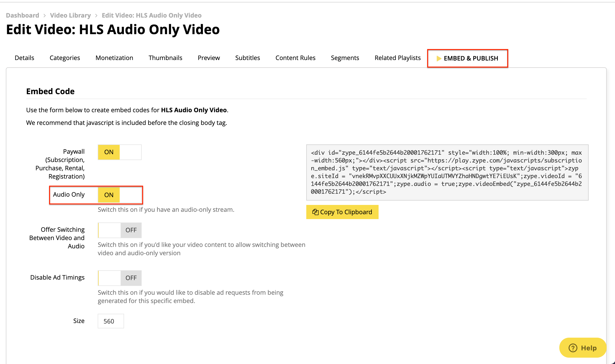Open the Subtitles tab
The width and height of the screenshot is (615, 364).
(x=247, y=58)
